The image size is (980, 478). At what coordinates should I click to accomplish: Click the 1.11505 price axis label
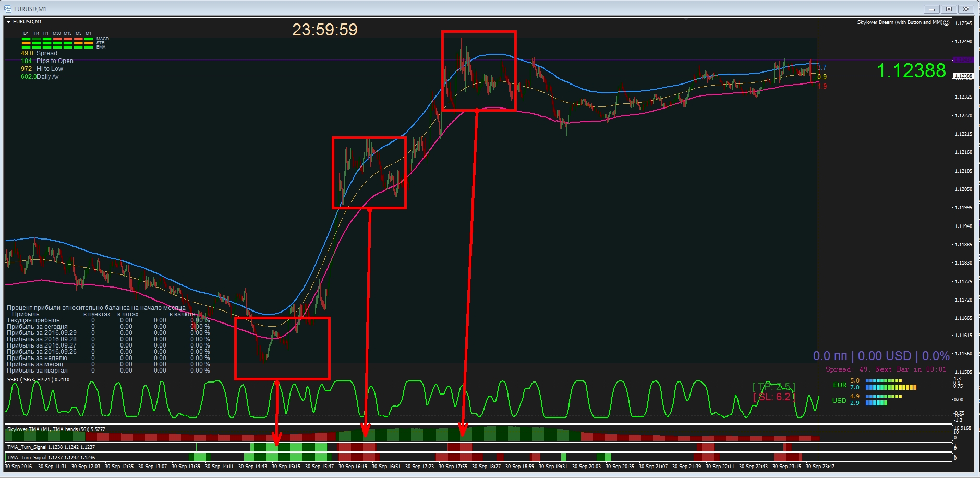tap(963, 372)
